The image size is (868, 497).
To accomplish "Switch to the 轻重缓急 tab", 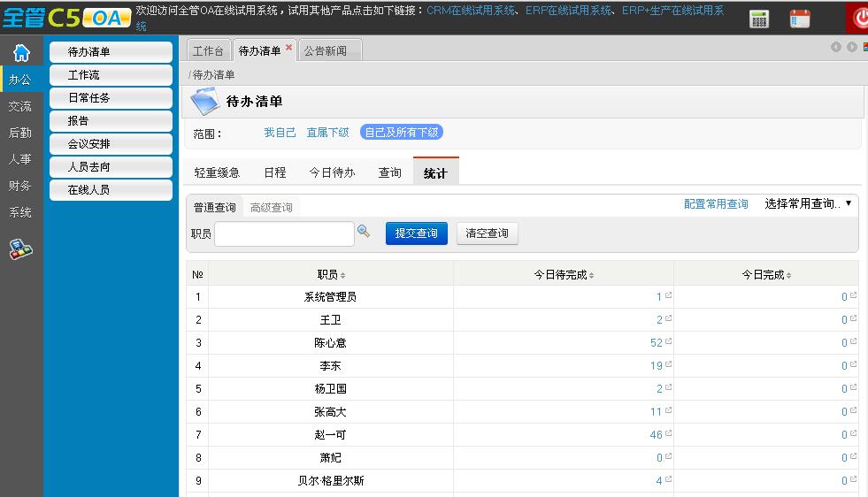I will 217,172.
